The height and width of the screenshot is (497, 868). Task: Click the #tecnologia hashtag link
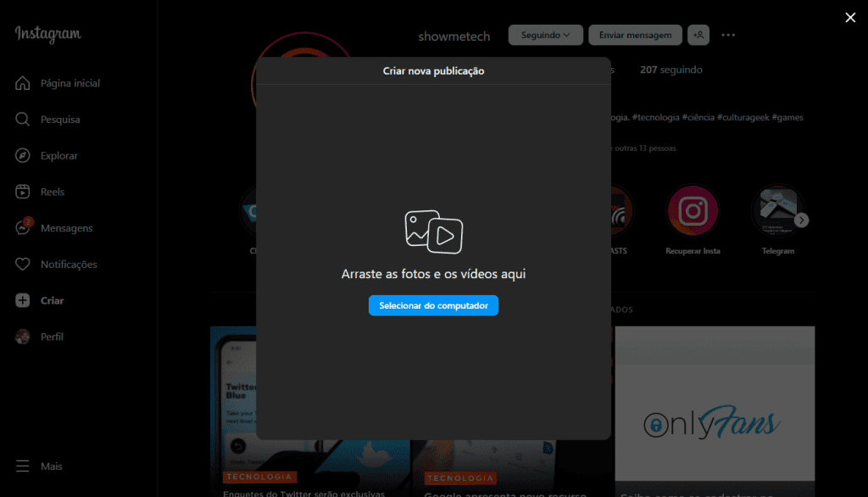(655, 117)
